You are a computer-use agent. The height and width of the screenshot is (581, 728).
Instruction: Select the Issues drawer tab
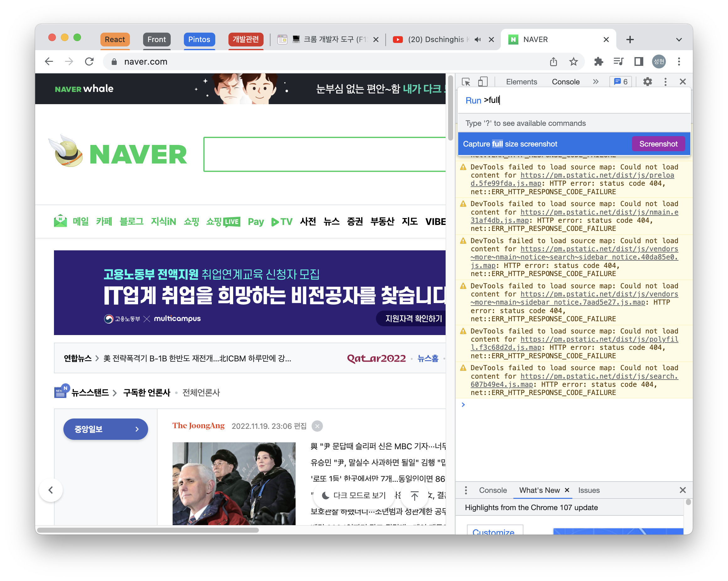coord(589,490)
